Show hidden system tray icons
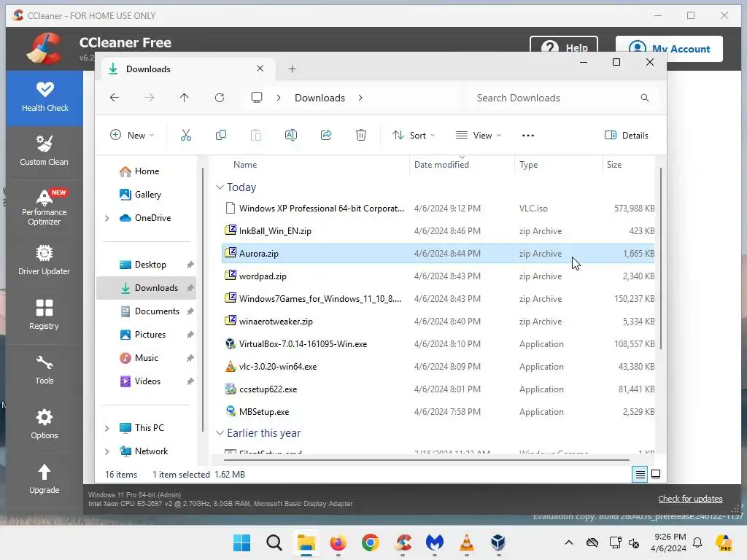 [x=569, y=542]
